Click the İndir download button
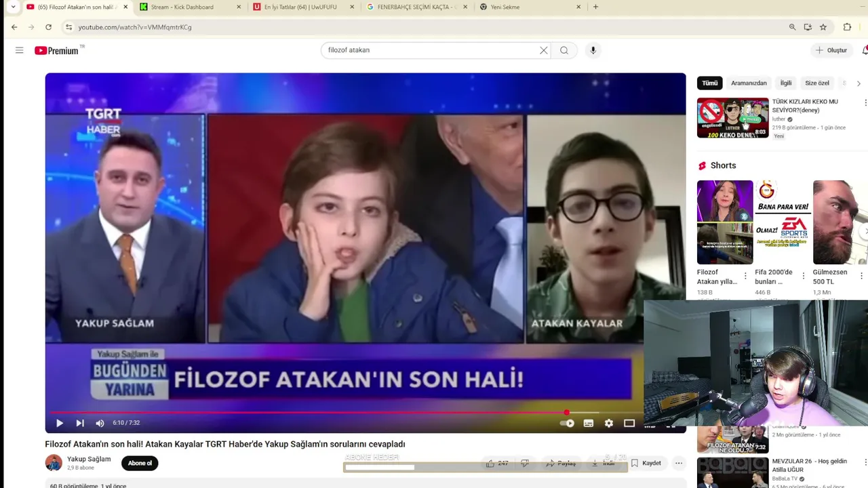 (603, 464)
